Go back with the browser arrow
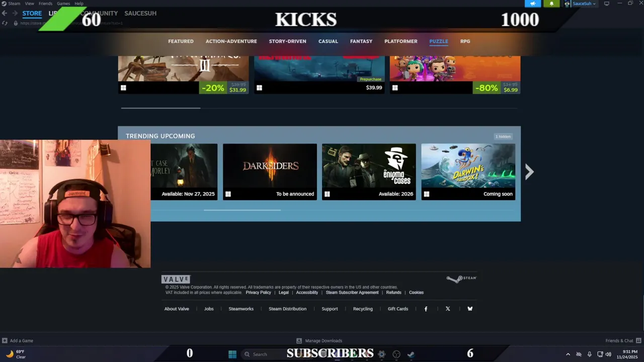 click(x=5, y=13)
